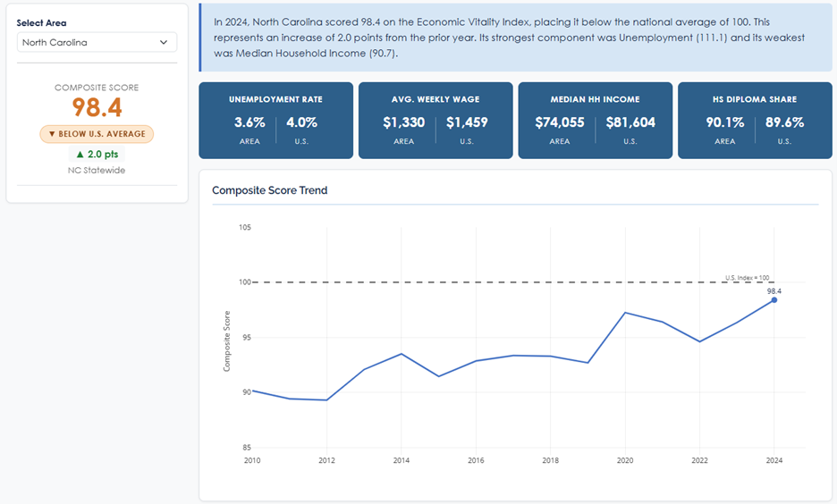Click the 2010 x-axis tick label

(x=253, y=460)
